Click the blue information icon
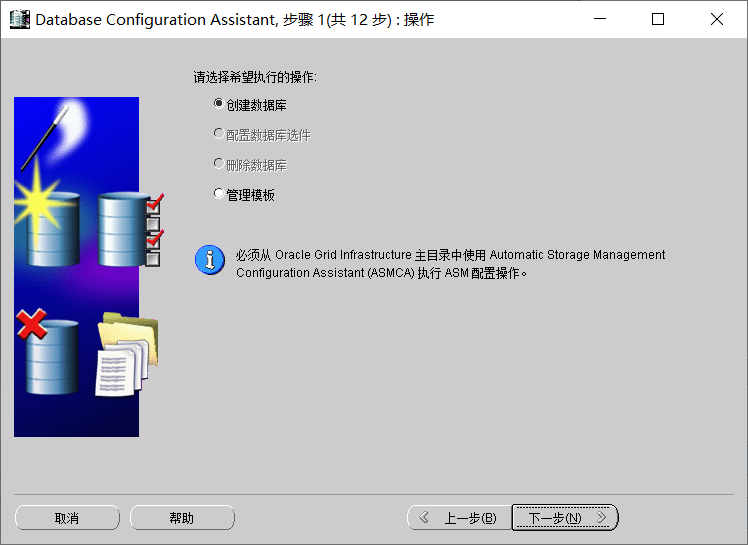Viewport: 748px width, 545px height. pyautogui.click(x=210, y=260)
